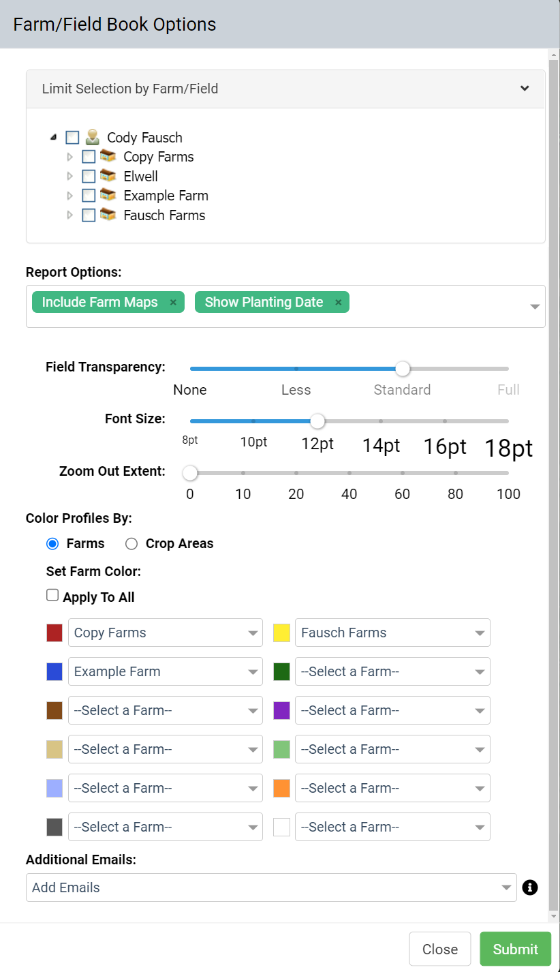Click the info icon beside Additional Emails
The height and width of the screenshot is (972, 560).
click(530, 887)
